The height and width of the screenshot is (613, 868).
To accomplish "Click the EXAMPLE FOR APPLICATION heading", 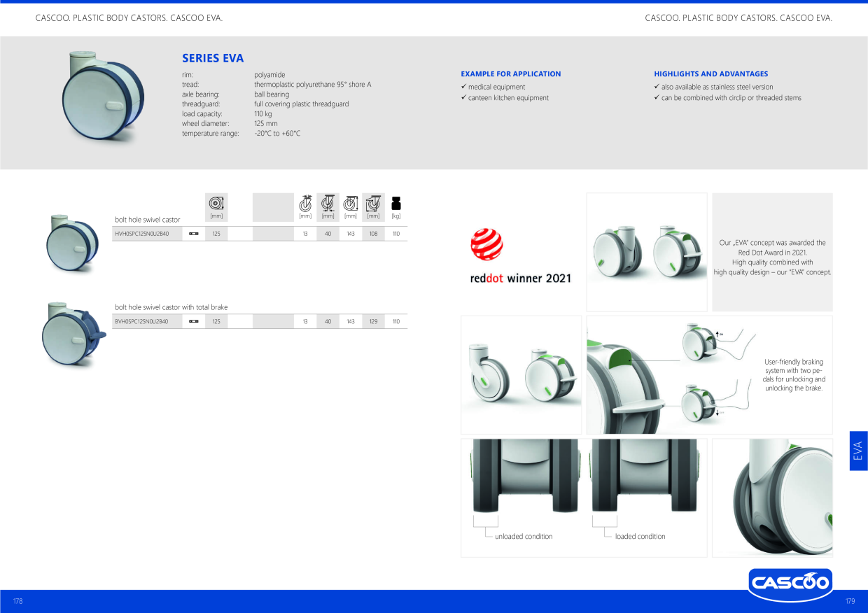I will pos(511,73).
